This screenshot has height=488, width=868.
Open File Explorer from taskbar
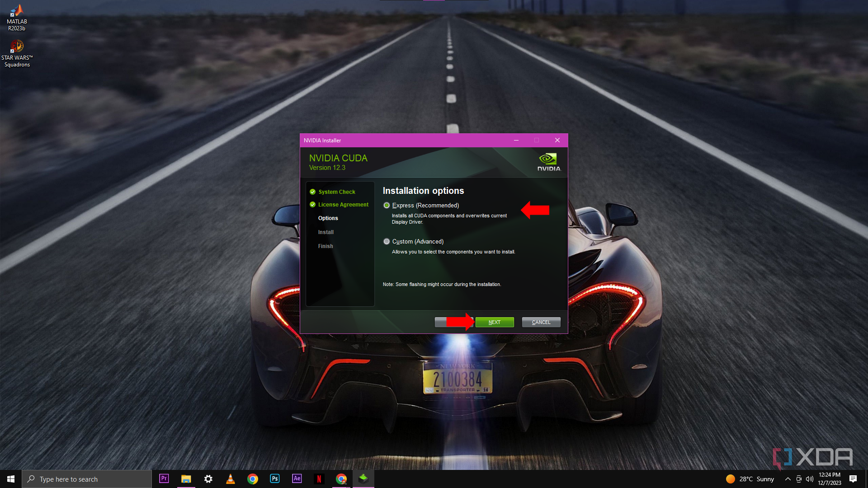pos(186,479)
